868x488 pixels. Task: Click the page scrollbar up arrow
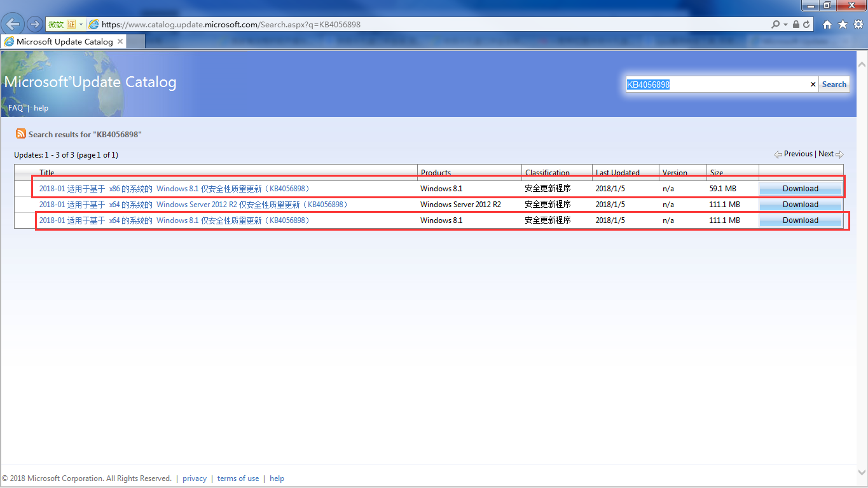tap(862, 64)
